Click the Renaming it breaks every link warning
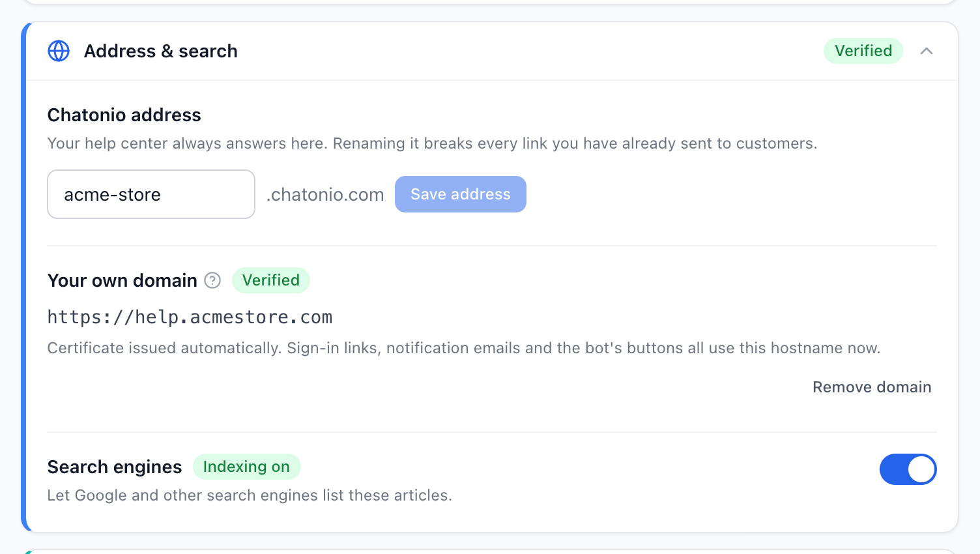This screenshot has height=554, width=980. click(x=575, y=143)
